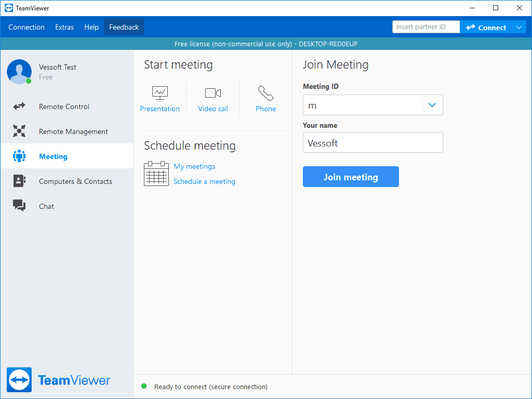Click the Computers & Contacts address book icon
Screen dimensions: 532x399
coord(19,181)
